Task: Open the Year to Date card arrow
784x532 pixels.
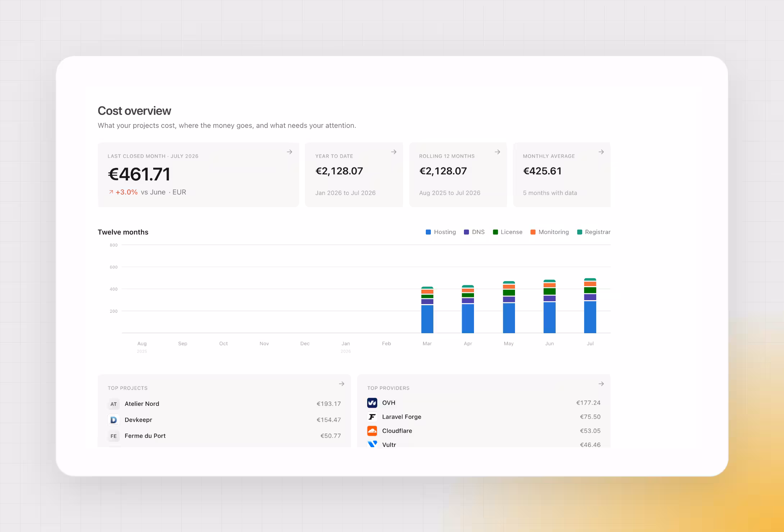Action: pyautogui.click(x=394, y=152)
